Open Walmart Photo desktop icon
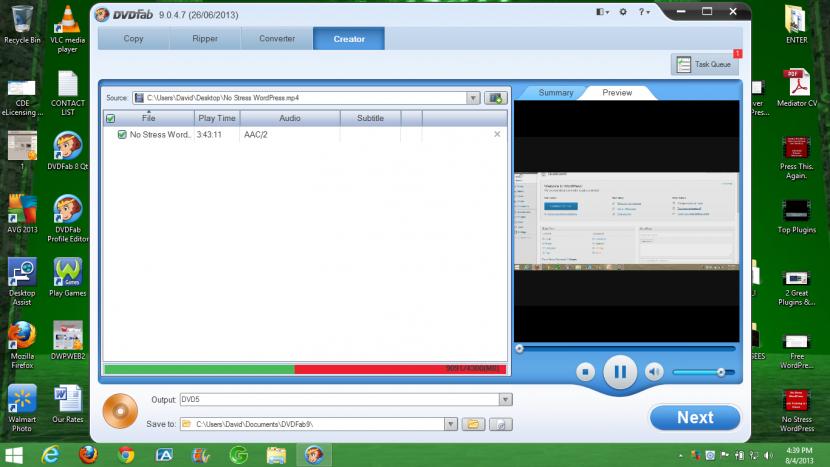830x467 pixels. (x=22, y=408)
